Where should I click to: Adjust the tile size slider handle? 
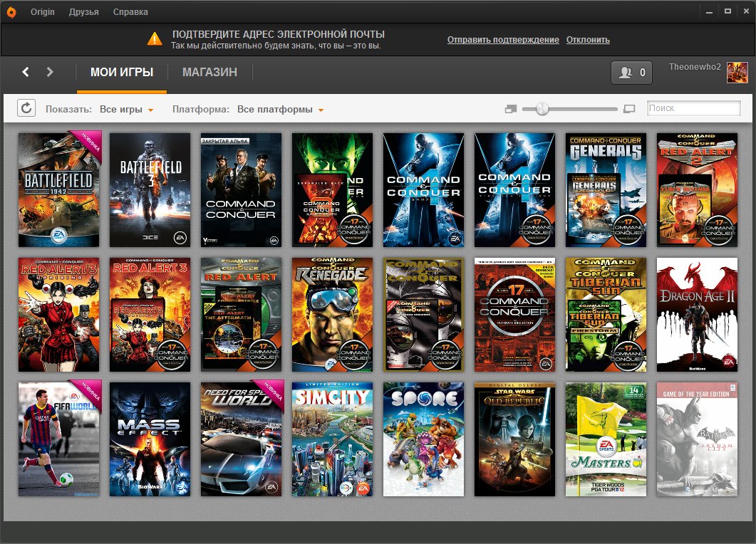tap(542, 109)
